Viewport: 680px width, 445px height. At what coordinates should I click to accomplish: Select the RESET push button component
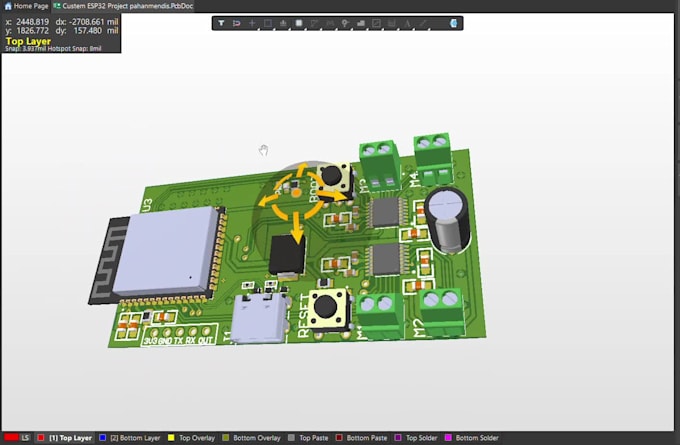click(328, 309)
